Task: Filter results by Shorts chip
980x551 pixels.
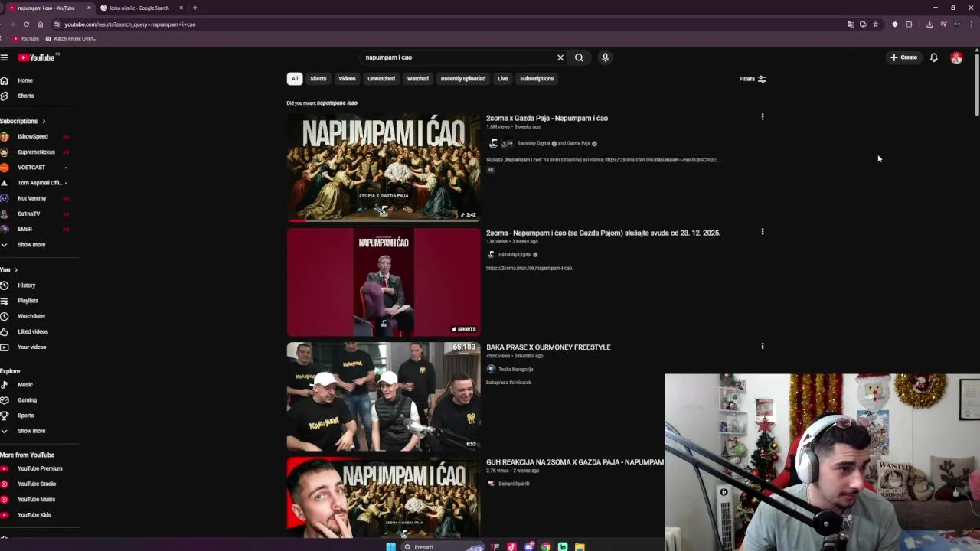Action: coord(318,78)
